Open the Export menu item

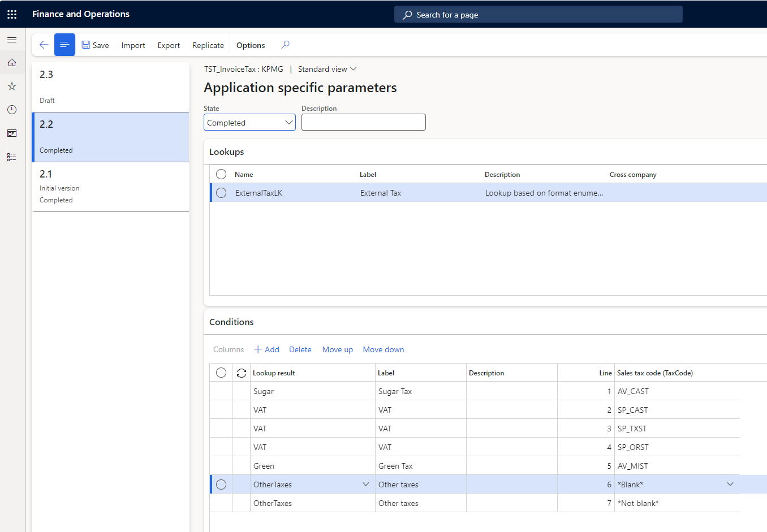click(x=169, y=45)
